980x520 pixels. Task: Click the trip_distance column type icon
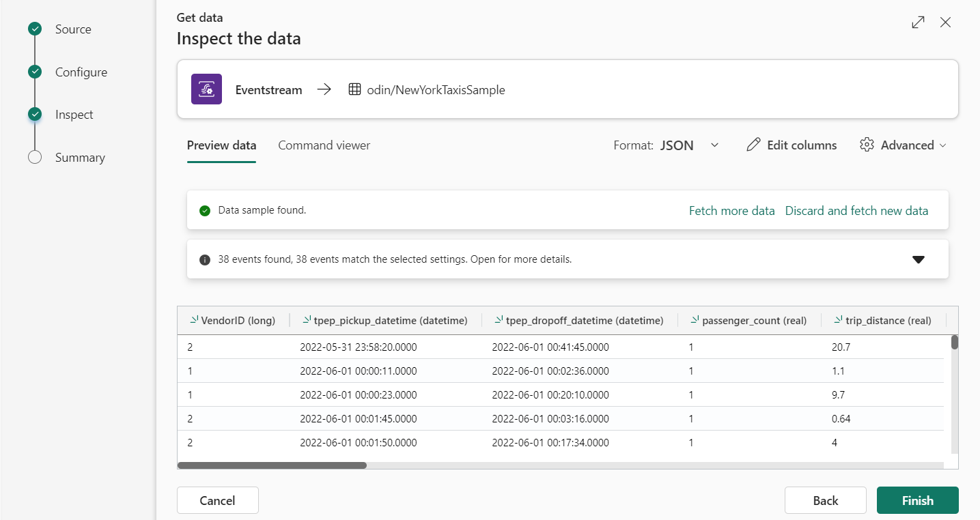(x=838, y=320)
